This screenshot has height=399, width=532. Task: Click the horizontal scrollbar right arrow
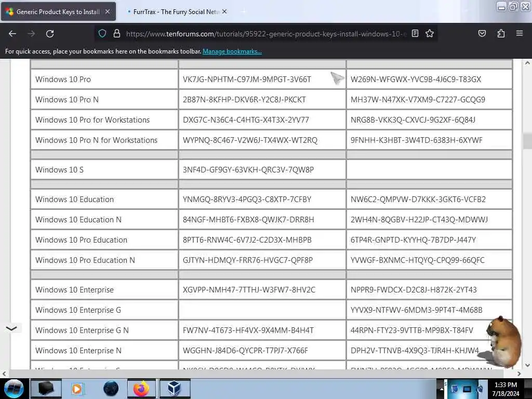pyautogui.click(x=519, y=374)
